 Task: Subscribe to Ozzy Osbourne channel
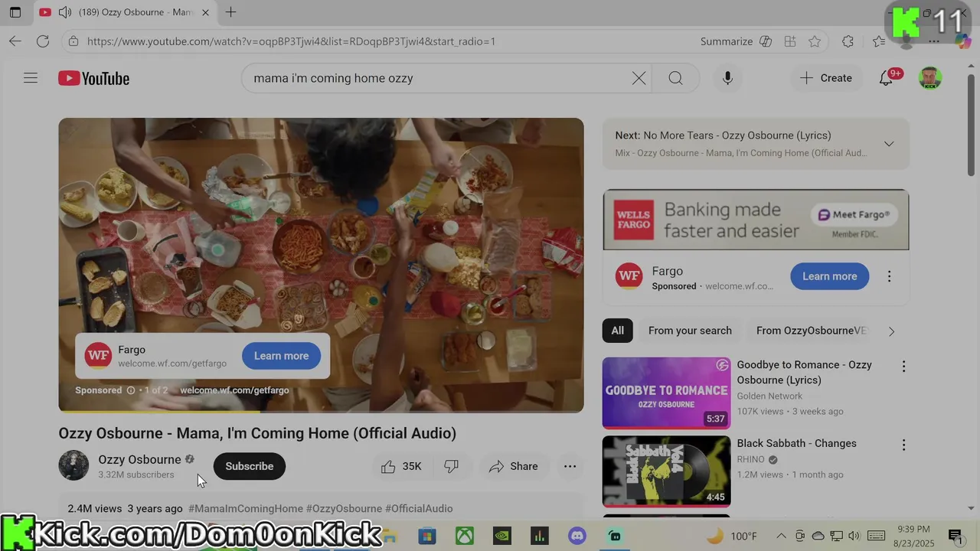pyautogui.click(x=250, y=466)
